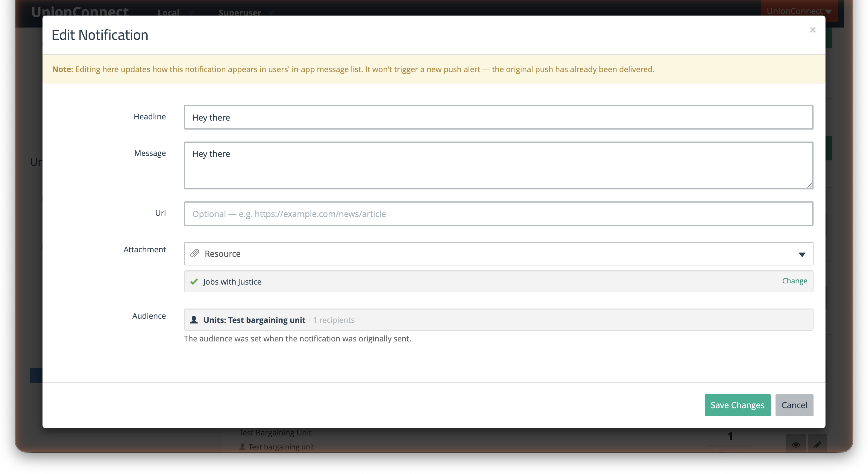Click into the Headline input field
The image size is (868, 474).
pos(498,117)
